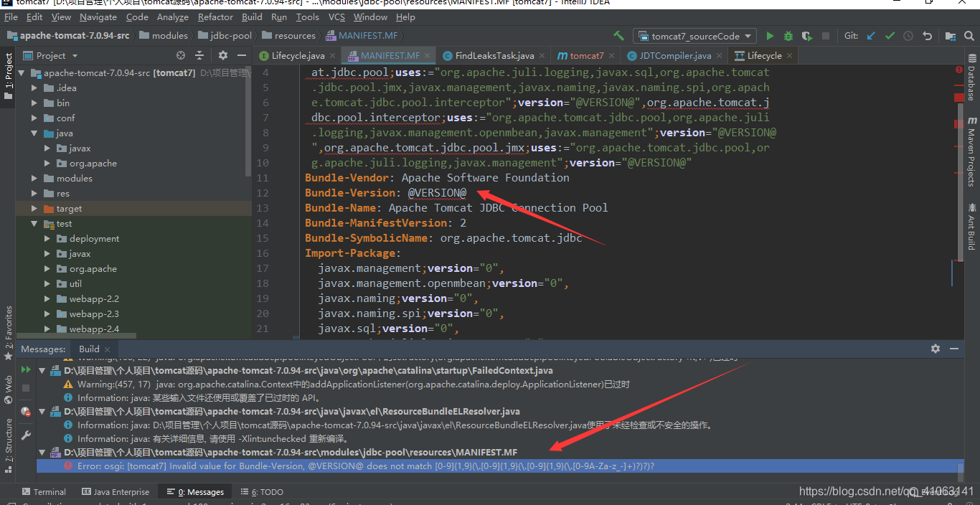The image size is (980, 505).
Task: Click scroll-from-source target icon in Project panel
Action: [x=181, y=55]
